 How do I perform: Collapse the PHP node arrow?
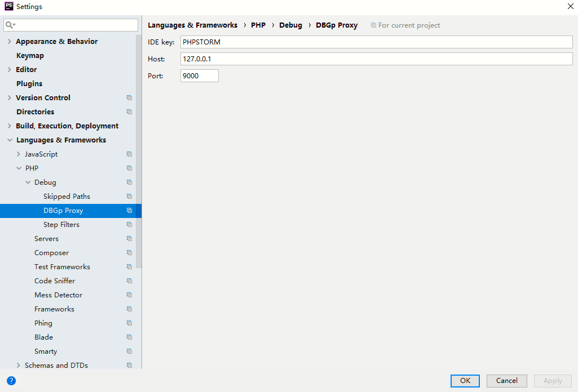[x=19, y=168]
